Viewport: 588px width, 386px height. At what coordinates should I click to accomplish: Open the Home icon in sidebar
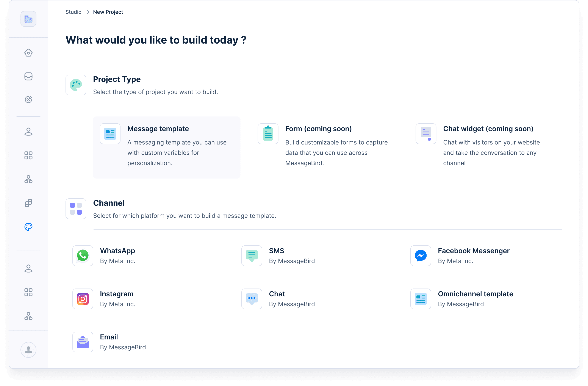coord(28,53)
